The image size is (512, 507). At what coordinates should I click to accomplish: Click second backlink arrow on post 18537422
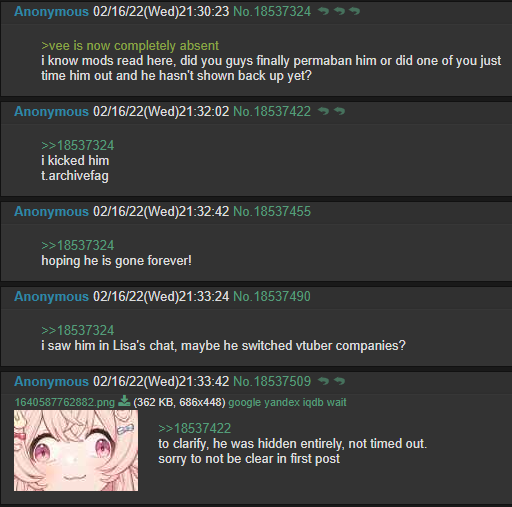click(339, 111)
